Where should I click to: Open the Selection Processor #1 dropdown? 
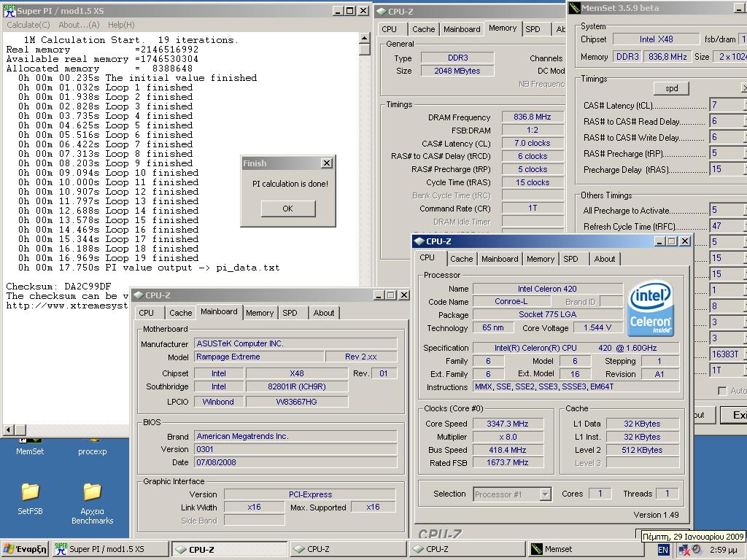point(512,494)
